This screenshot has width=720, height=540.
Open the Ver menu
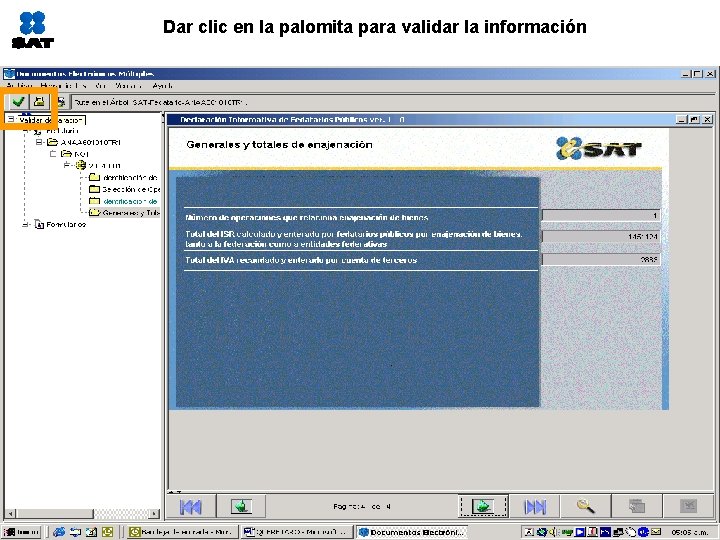point(101,86)
